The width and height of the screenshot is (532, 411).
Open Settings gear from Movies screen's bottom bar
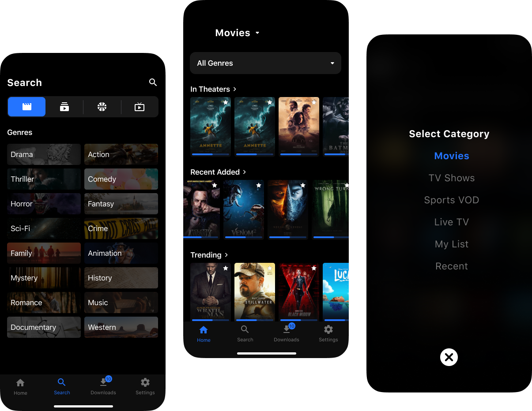click(328, 334)
